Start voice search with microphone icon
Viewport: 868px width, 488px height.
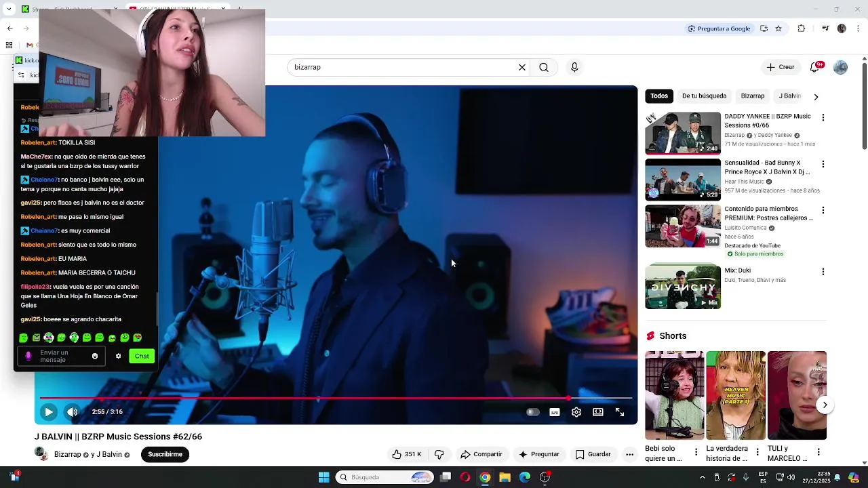click(x=574, y=67)
